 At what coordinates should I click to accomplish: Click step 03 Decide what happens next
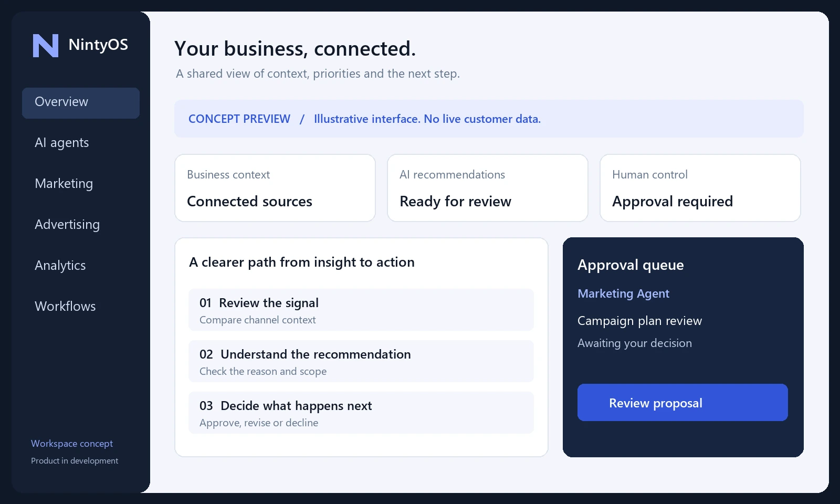(361, 413)
